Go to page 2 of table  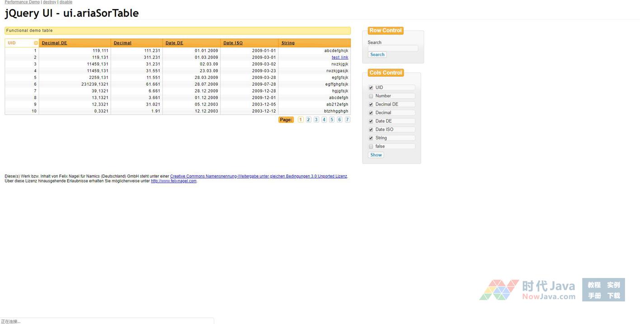click(308, 120)
